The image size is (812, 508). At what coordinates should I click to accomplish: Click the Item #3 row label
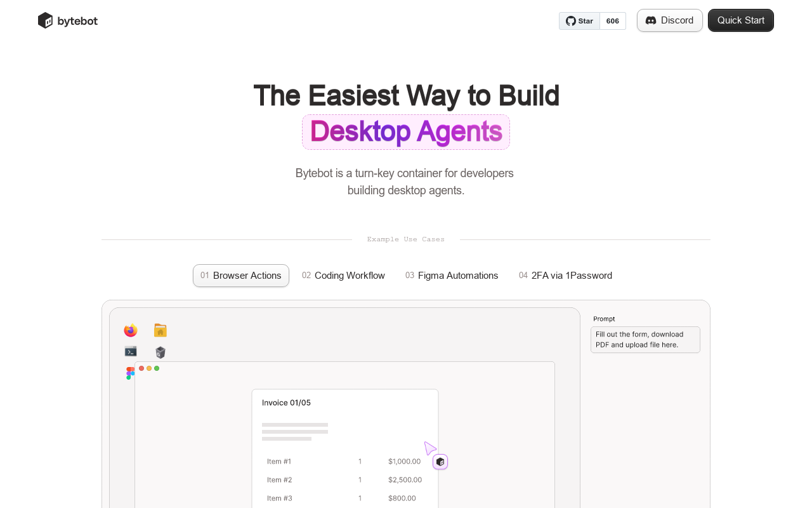pyautogui.click(x=280, y=498)
